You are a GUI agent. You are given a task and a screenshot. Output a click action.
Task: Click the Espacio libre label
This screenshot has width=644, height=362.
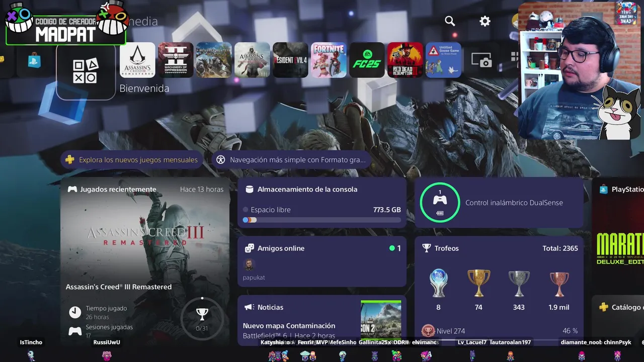[271, 210]
